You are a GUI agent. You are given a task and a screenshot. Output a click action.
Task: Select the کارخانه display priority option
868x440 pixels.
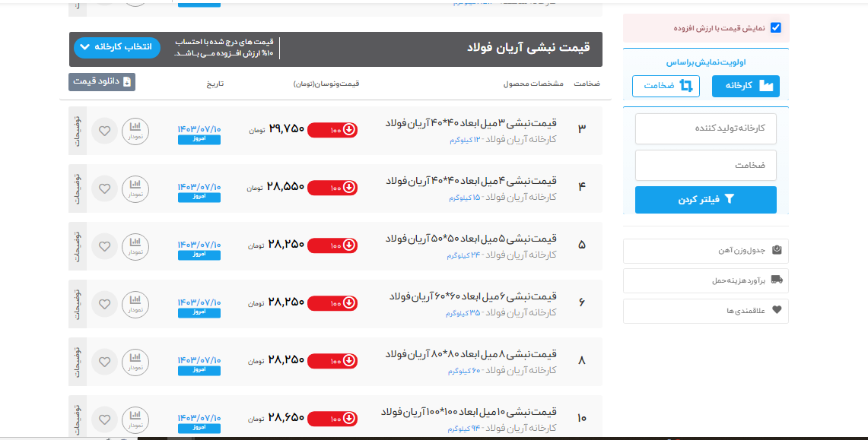[x=746, y=86]
